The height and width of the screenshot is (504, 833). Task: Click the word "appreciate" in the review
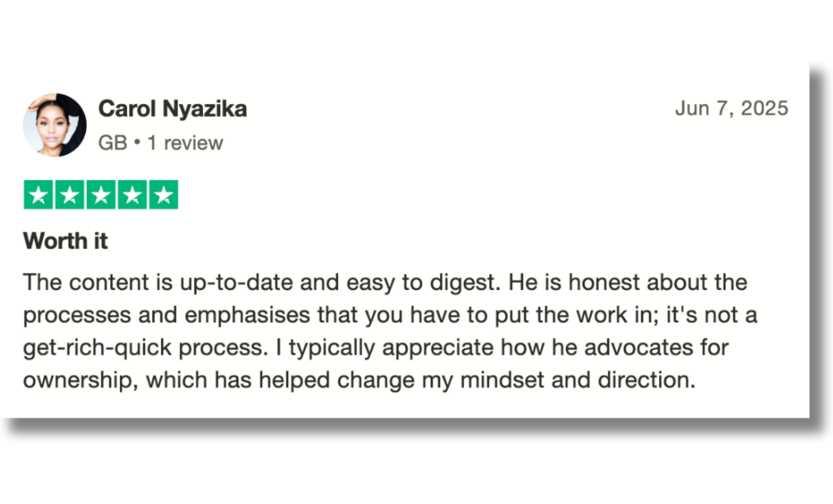(438, 348)
